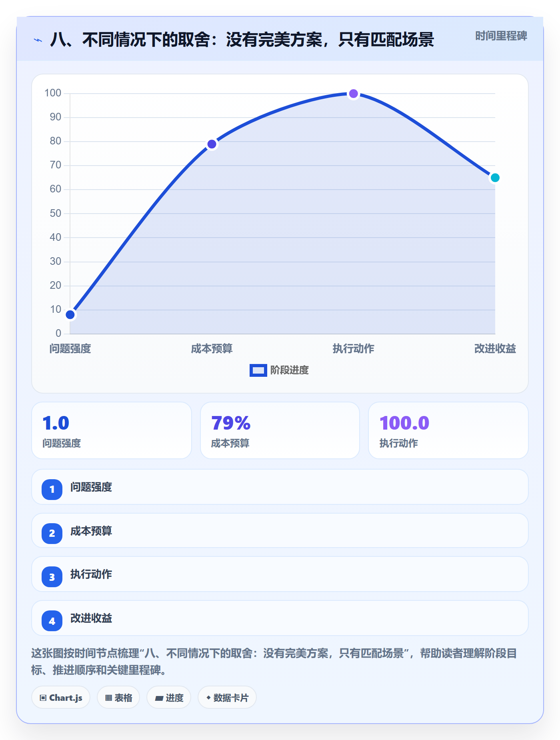Click the number 4 badge for 改进收益
This screenshot has width=560, height=740.
(x=52, y=621)
